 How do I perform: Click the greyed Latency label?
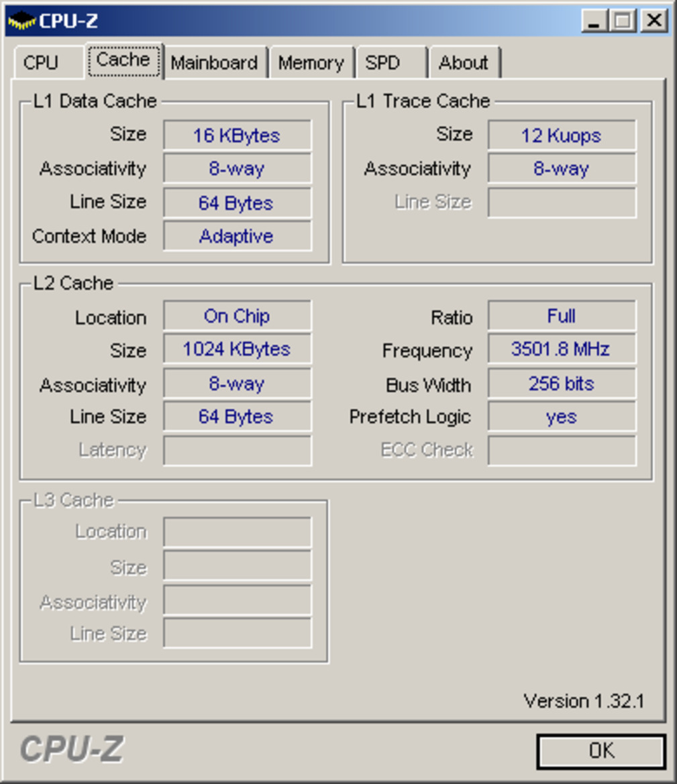point(113,451)
